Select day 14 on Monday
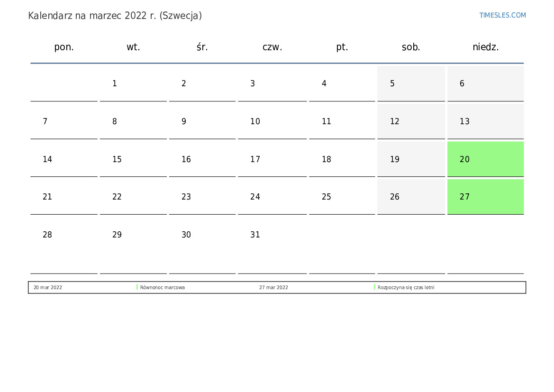Image resolution: width=554 pixels, height=392 pixels. coord(64,159)
